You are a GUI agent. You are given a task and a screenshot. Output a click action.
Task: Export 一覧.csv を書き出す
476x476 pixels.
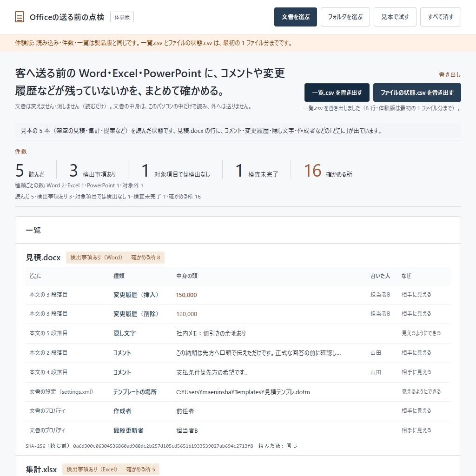[337, 93]
